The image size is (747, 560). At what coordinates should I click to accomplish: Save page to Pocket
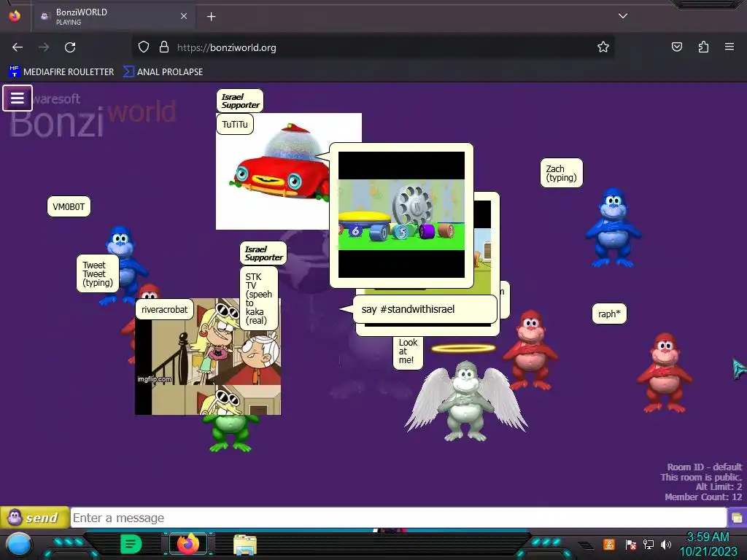click(x=676, y=47)
